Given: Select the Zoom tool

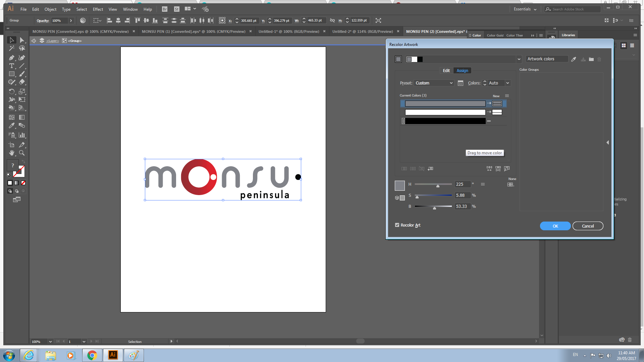Looking at the screenshot, I should click(22, 153).
